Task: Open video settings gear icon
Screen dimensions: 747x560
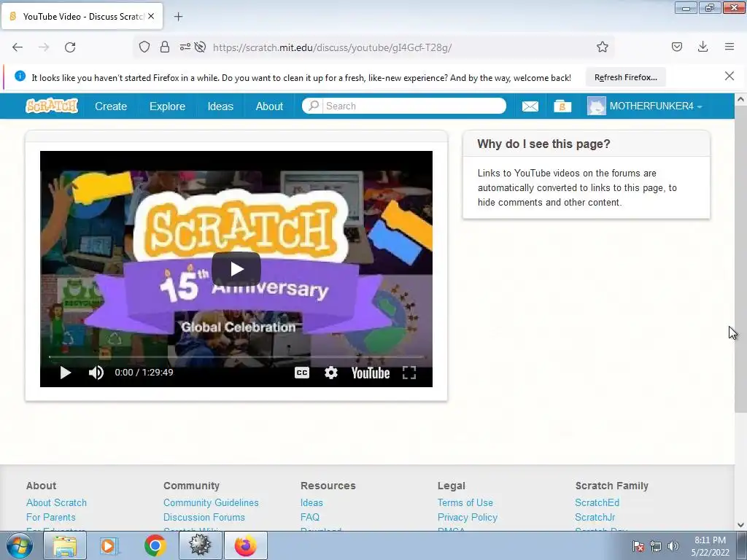Action: coord(330,373)
